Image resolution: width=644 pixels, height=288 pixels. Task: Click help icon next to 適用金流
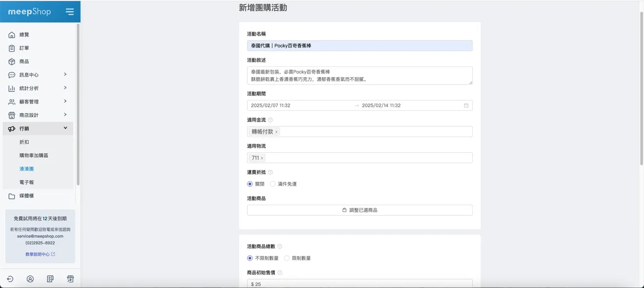coord(270,120)
